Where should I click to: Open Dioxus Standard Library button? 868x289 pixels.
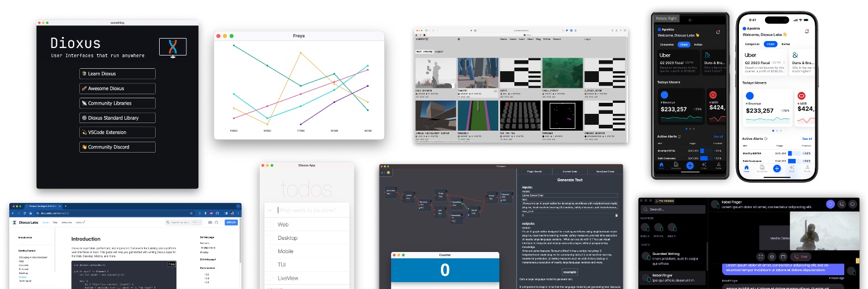coord(117,118)
